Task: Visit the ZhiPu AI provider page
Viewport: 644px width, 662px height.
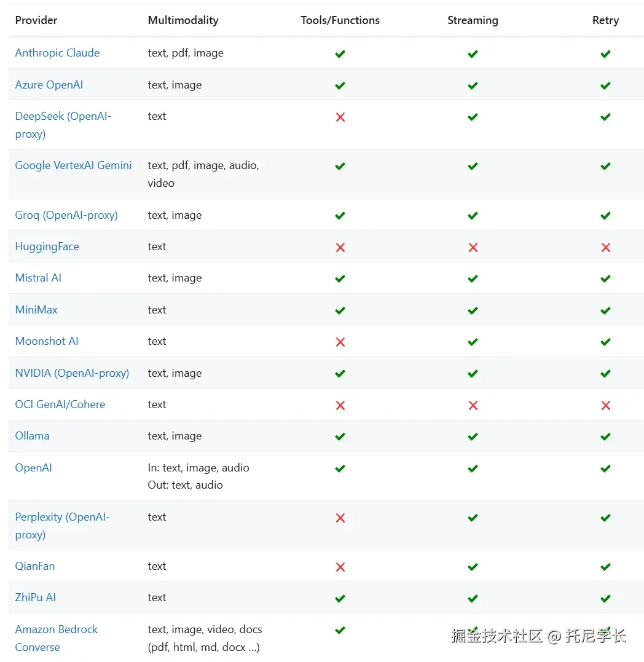Action: pos(35,597)
